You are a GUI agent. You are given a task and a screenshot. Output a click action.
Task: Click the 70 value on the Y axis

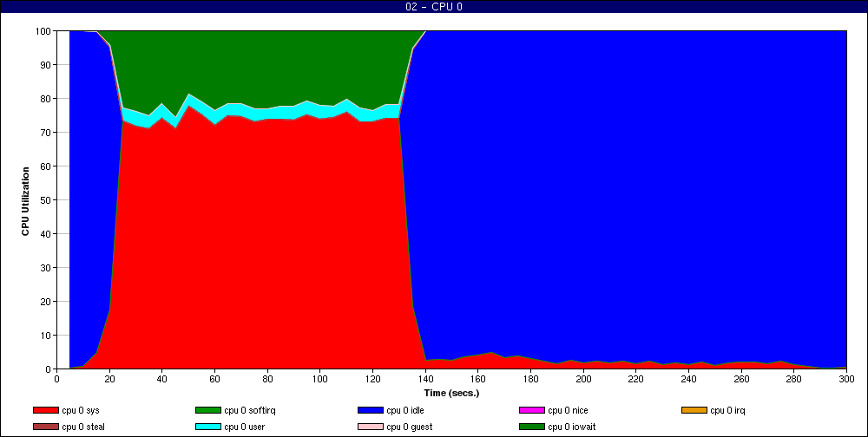tap(47, 132)
